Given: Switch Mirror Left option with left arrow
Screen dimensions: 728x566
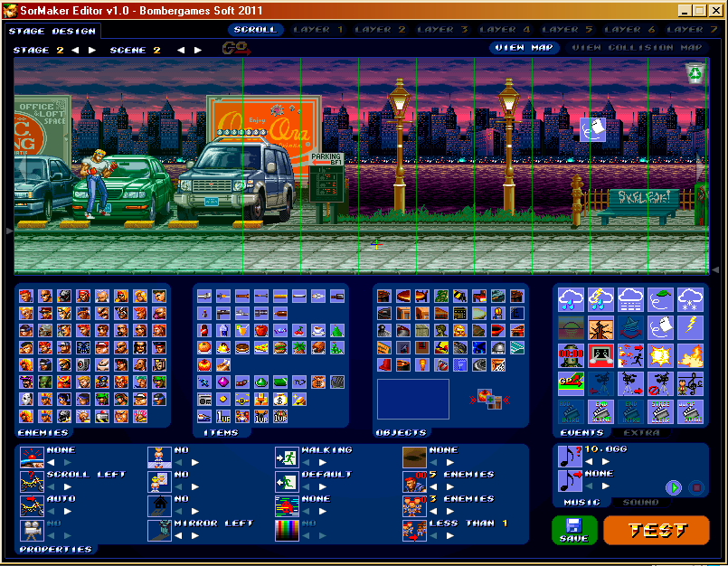Looking at the screenshot, I should pyautogui.click(x=178, y=536).
